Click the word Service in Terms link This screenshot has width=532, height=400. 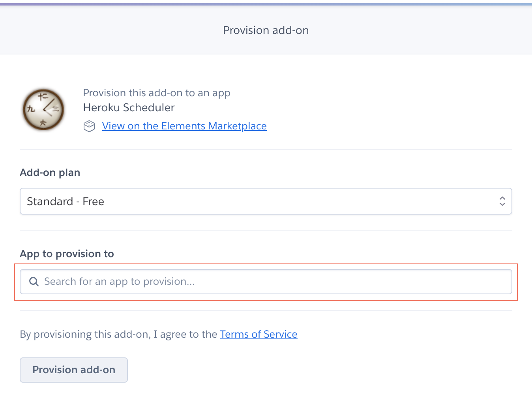(x=280, y=334)
